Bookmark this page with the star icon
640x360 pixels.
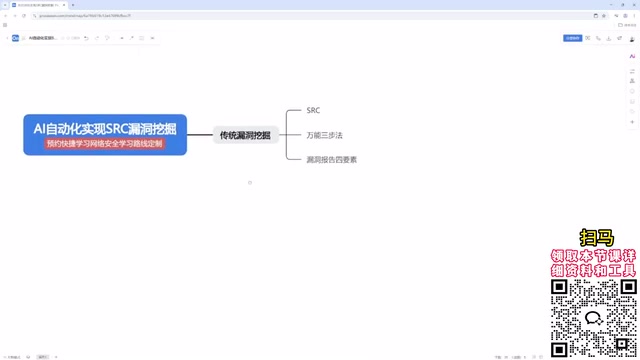point(604,16)
